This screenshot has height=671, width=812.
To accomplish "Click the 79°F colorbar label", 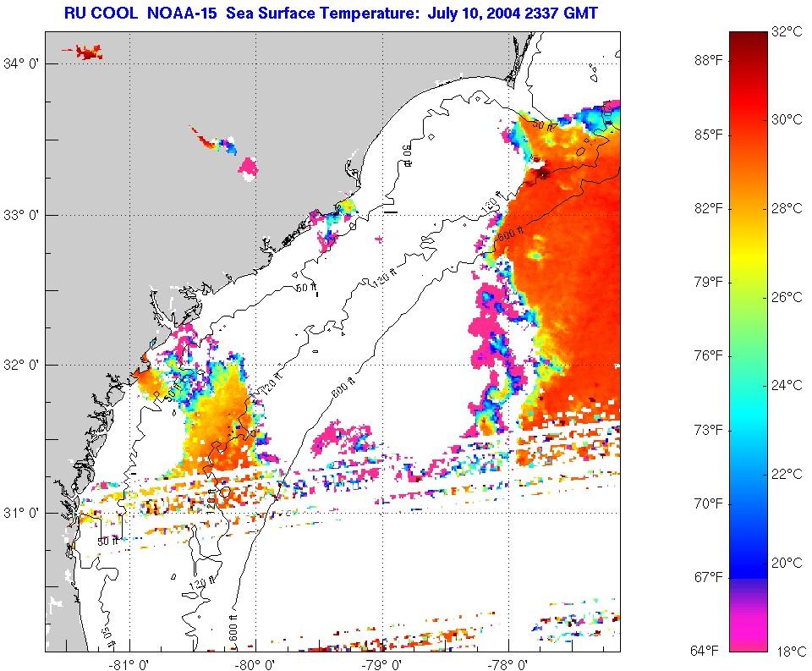I will 709,283.
